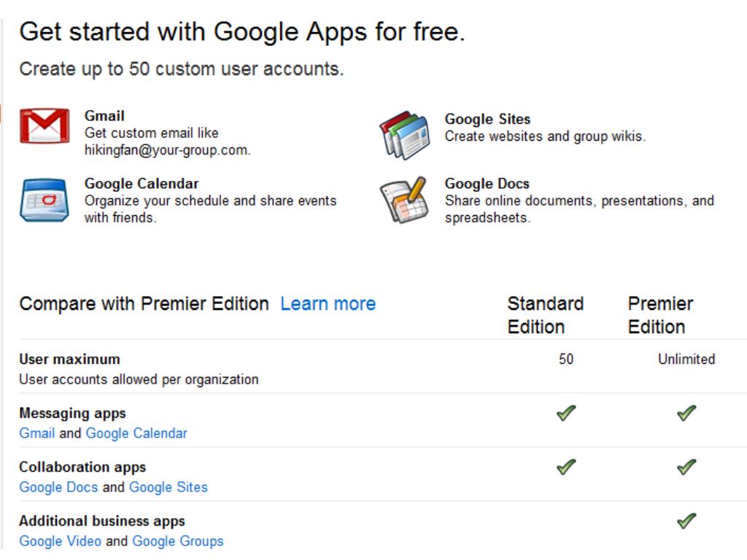Open the Google Video link
Image resolution: width=747 pixels, height=560 pixels.
coord(60,542)
